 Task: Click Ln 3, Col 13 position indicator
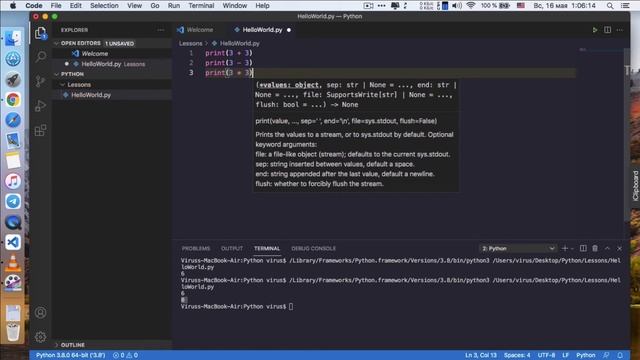(x=481, y=355)
